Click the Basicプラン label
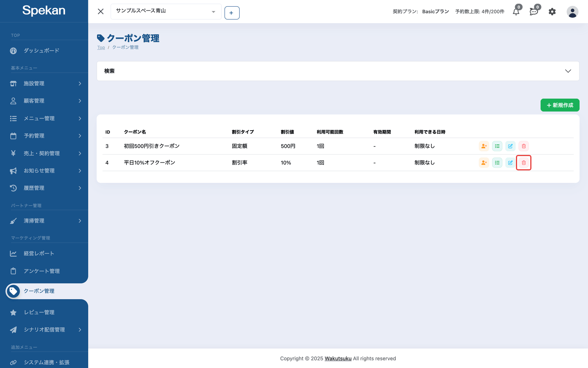 click(435, 11)
